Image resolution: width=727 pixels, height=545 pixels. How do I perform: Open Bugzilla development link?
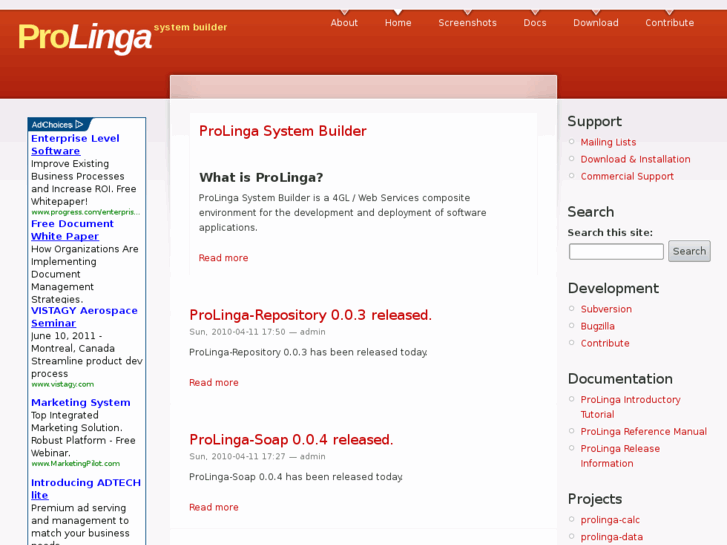coord(598,327)
